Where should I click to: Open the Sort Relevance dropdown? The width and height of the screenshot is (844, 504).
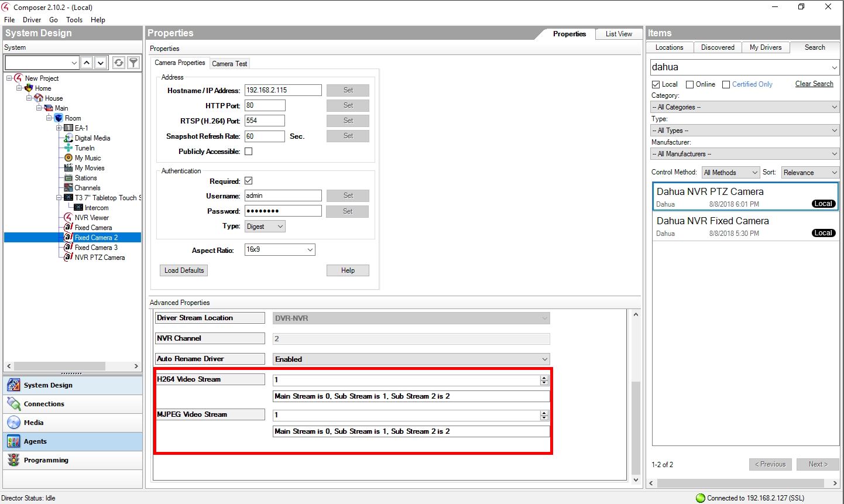tap(811, 173)
